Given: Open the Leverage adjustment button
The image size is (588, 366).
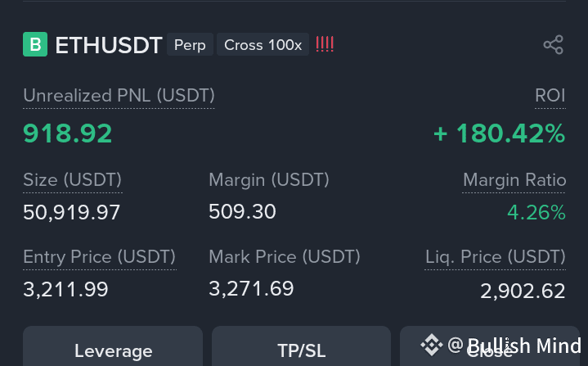Looking at the screenshot, I should (x=113, y=346).
